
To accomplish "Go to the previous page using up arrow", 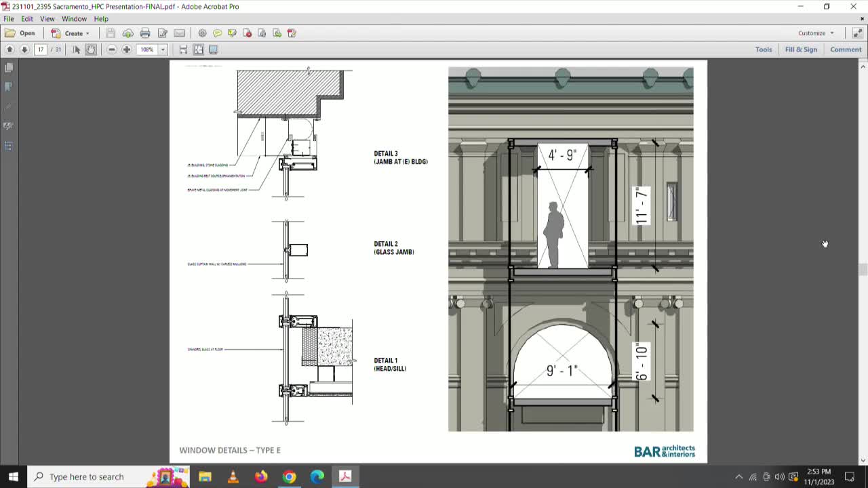I will tap(9, 49).
